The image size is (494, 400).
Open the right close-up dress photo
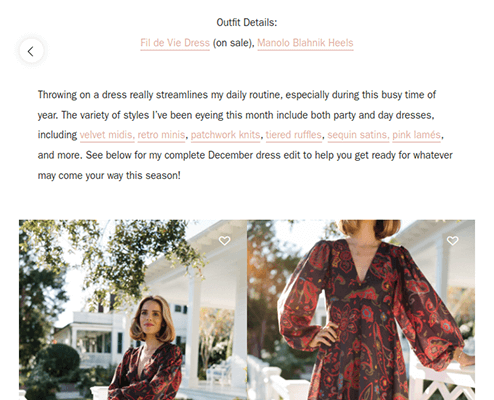(x=361, y=310)
